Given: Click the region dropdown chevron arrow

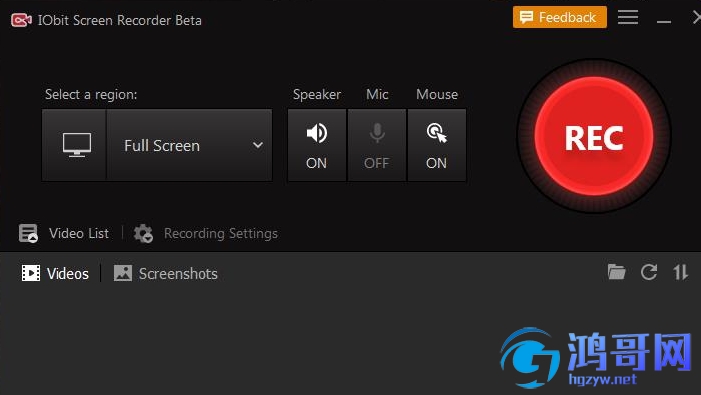Looking at the screenshot, I should pyautogui.click(x=258, y=145).
